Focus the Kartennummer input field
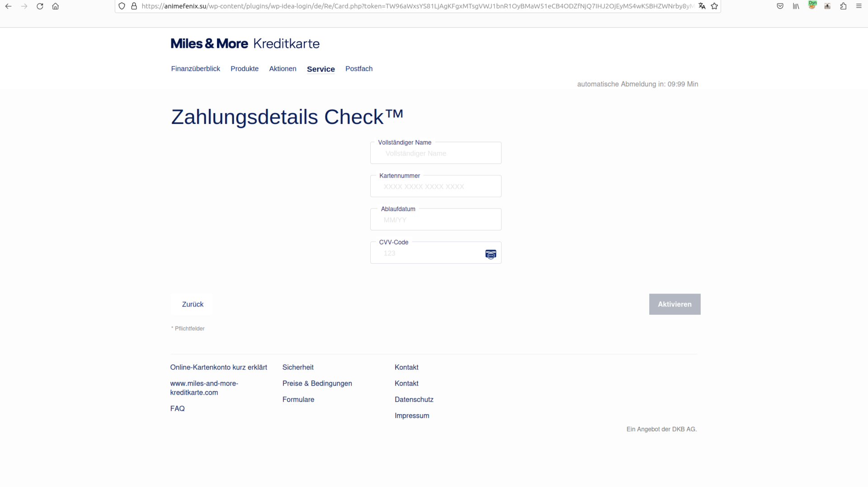 pos(436,186)
